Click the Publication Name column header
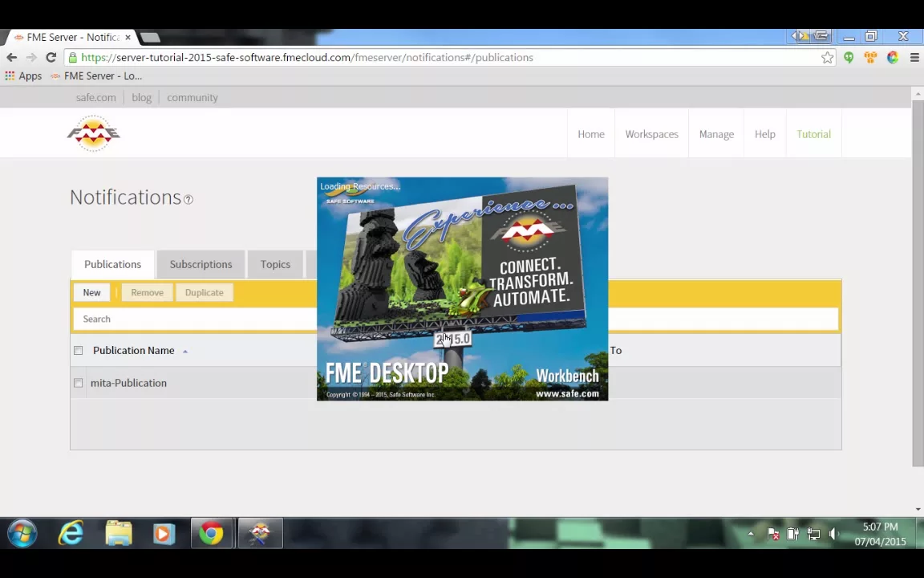The image size is (924, 578). coord(134,350)
